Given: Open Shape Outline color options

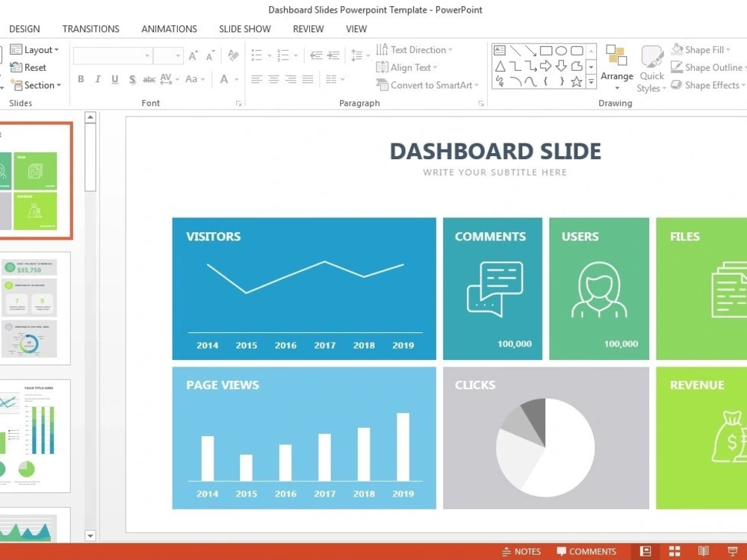Looking at the screenshot, I should pyautogui.click(x=708, y=67).
